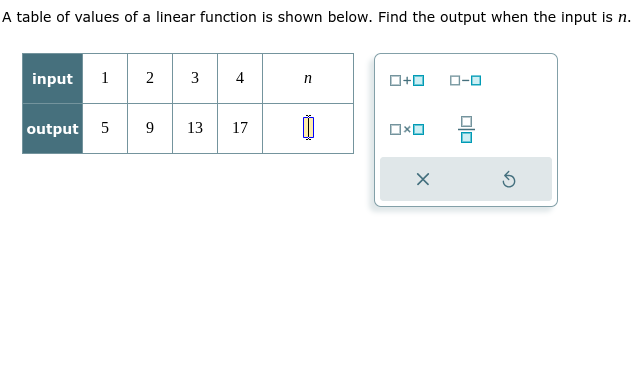Click the output cell showing 17
631x390 pixels.
[x=240, y=128]
